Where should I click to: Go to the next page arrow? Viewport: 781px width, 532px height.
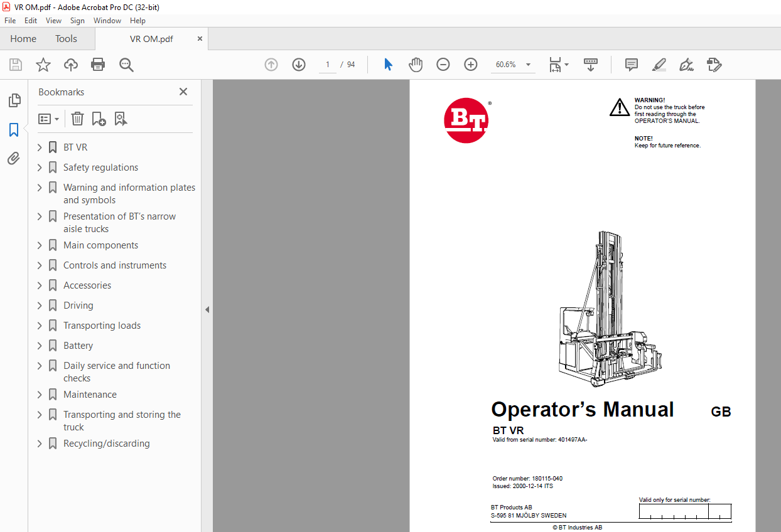[298, 65]
